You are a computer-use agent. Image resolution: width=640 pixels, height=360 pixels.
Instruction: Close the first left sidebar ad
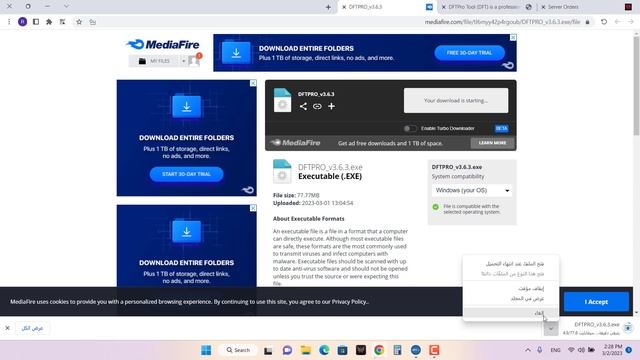click(253, 83)
